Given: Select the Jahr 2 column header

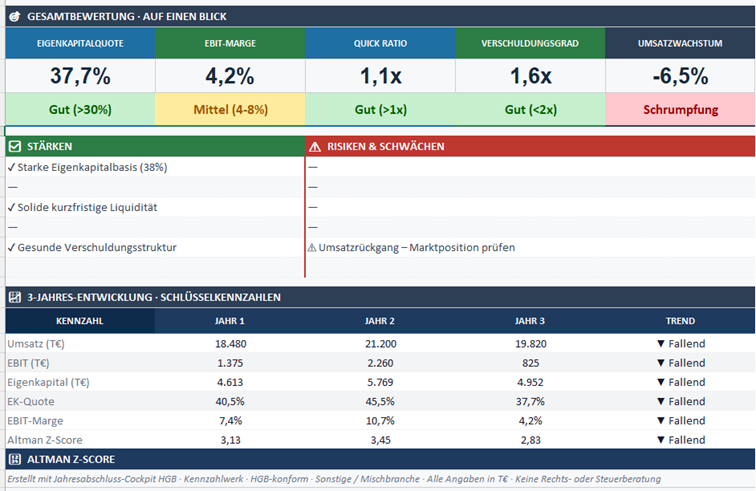Looking at the screenshot, I should [380, 321].
